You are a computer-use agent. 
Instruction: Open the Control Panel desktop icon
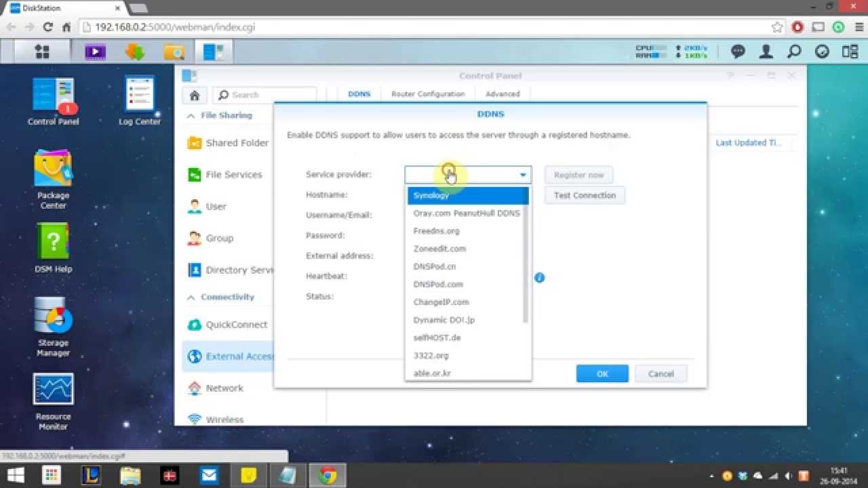[53, 102]
